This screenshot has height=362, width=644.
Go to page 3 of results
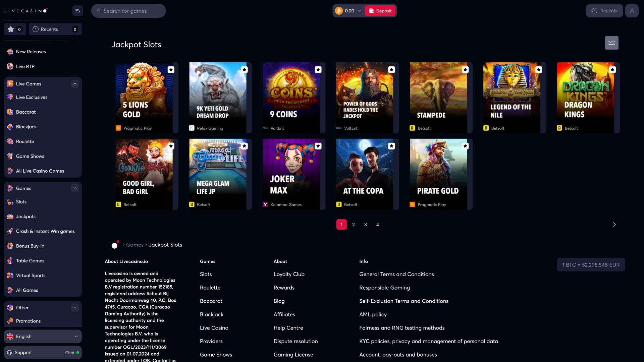click(366, 225)
